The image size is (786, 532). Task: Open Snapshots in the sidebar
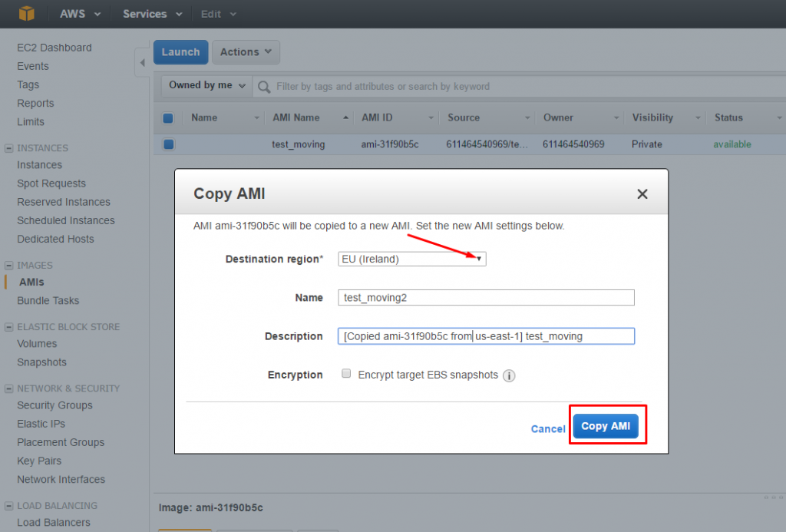coord(41,362)
